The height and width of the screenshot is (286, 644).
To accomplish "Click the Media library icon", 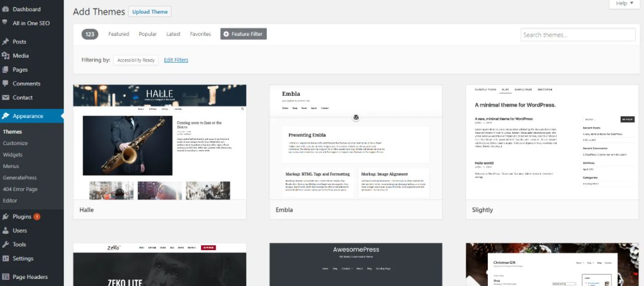I will tap(5, 56).
